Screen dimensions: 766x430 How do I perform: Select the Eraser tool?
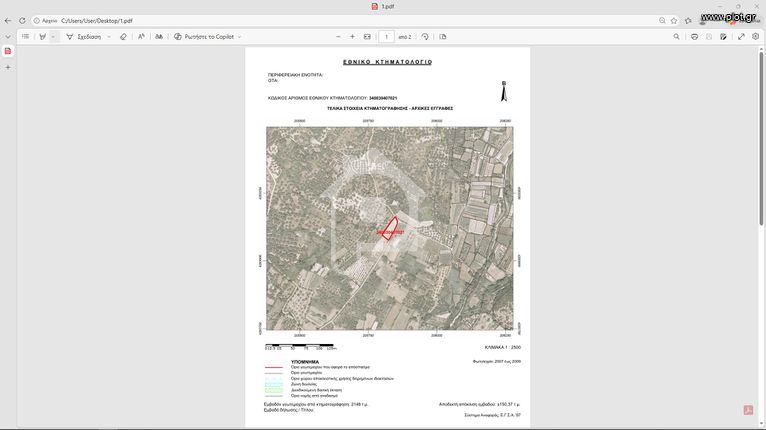pos(123,37)
